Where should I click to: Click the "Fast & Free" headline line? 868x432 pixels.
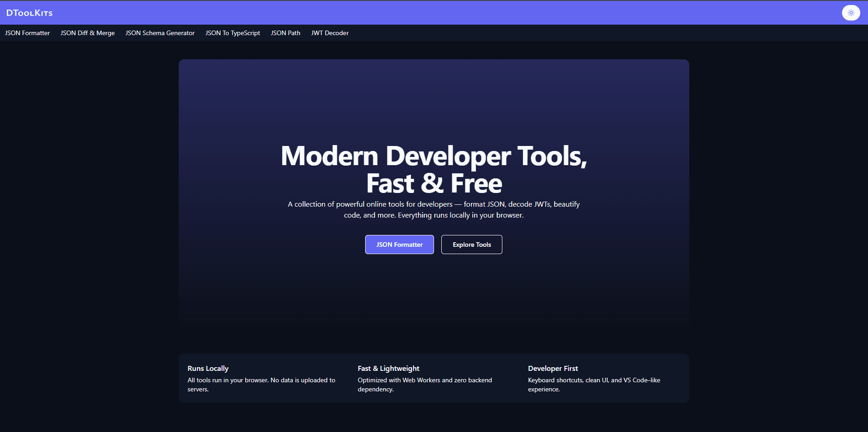tap(434, 184)
